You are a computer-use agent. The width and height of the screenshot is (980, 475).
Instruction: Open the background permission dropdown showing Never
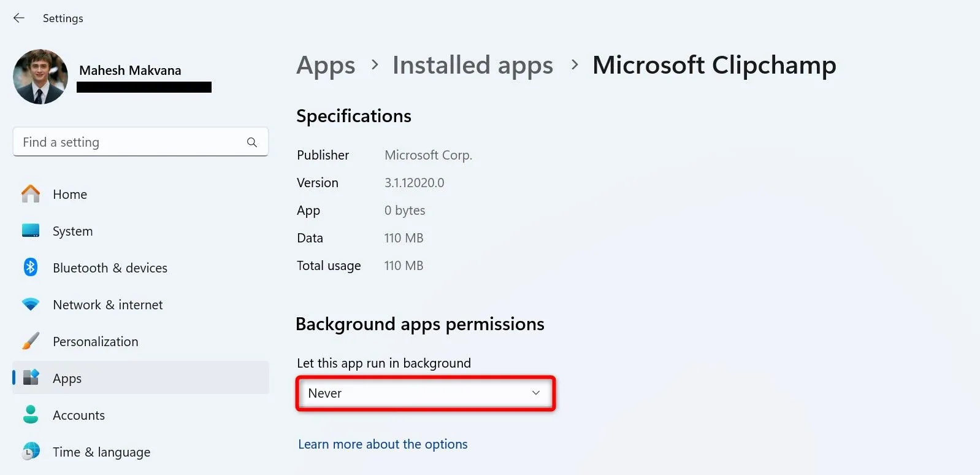[417, 393]
